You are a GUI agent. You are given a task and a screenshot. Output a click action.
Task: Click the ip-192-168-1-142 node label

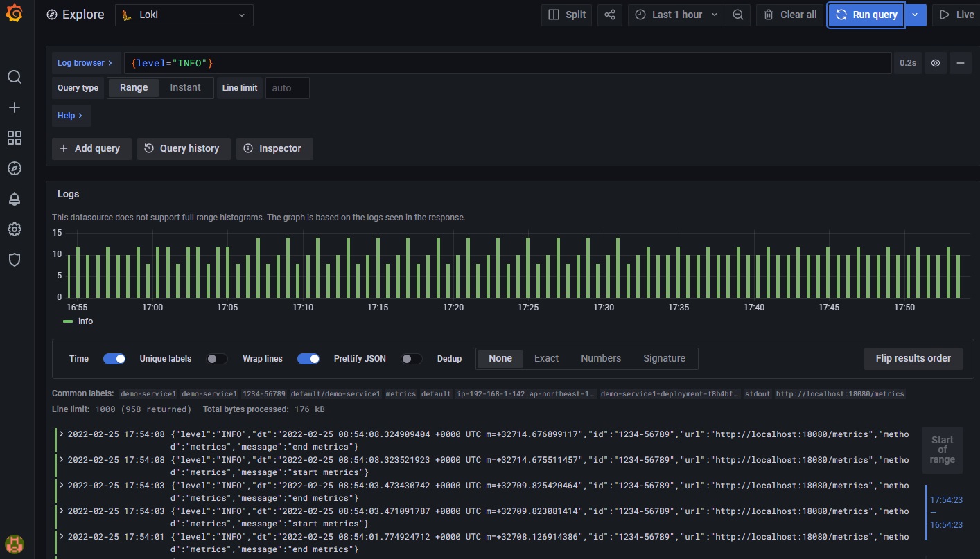coord(526,393)
